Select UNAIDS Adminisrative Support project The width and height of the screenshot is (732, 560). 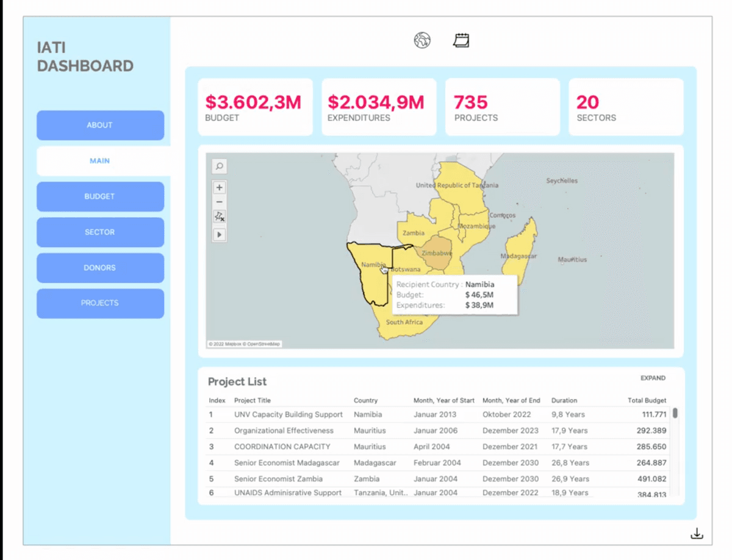click(288, 493)
